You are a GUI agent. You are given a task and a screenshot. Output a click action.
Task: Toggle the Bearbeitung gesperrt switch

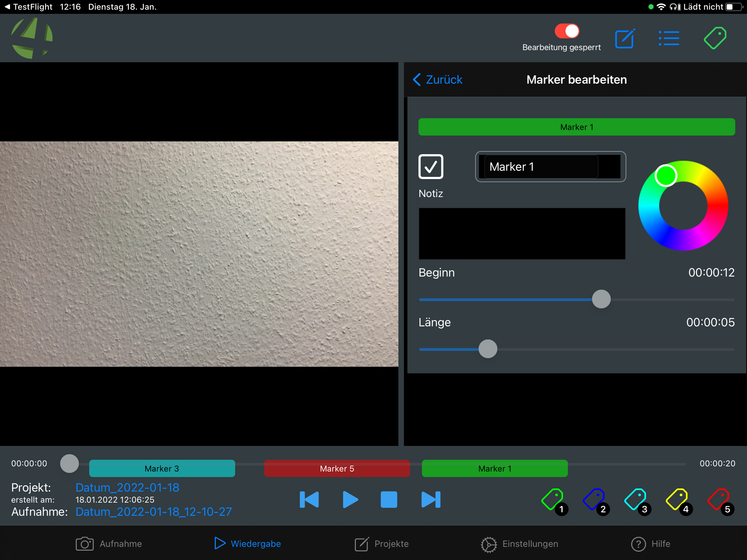click(x=567, y=31)
